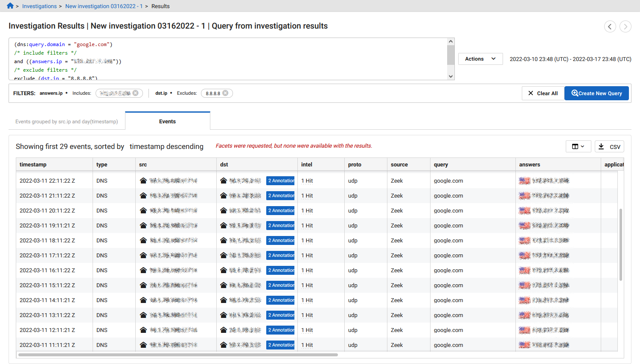
Task: Click the flag icon in the first answers cell
Action: coord(524,181)
